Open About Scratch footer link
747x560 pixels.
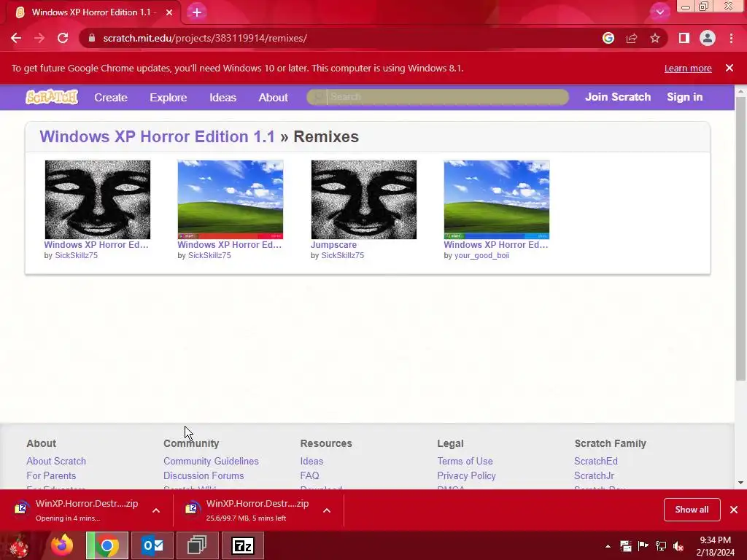pyautogui.click(x=56, y=461)
